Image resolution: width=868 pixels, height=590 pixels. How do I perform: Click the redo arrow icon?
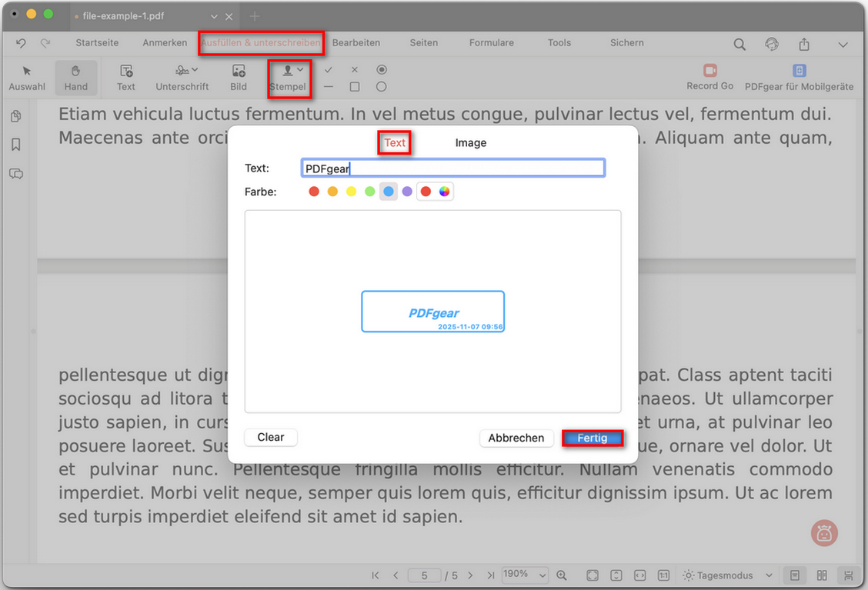(x=45, y=43)
